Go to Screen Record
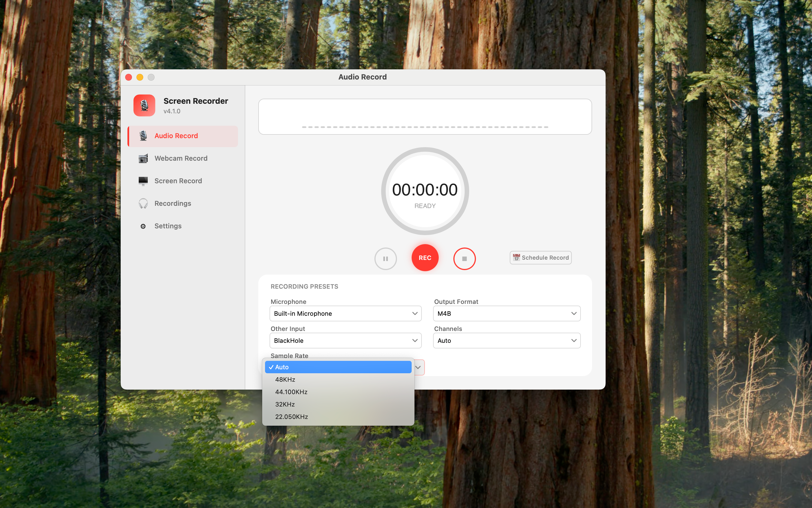 [x=183, y=181]
